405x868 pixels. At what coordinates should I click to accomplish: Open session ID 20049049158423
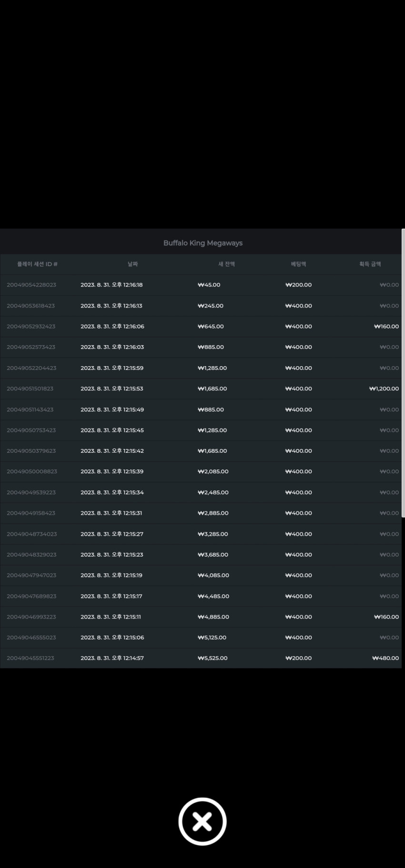point(31,513)
